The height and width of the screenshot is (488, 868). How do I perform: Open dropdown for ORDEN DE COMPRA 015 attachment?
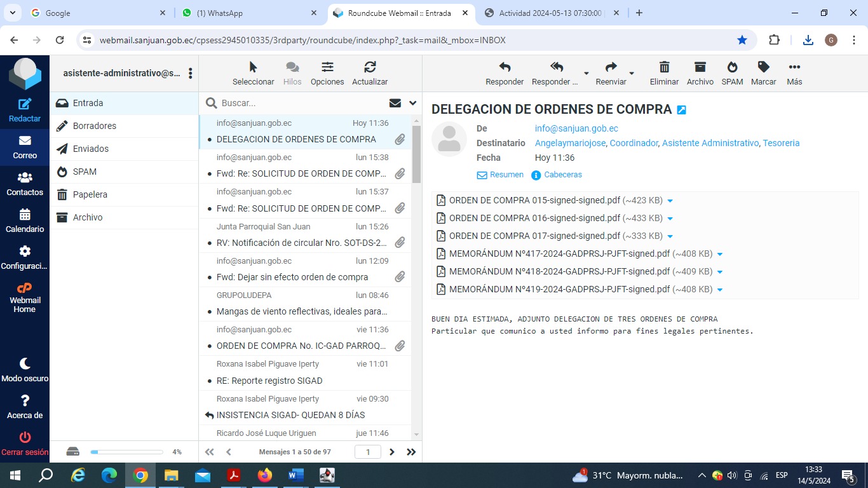[x=670, y=201]
